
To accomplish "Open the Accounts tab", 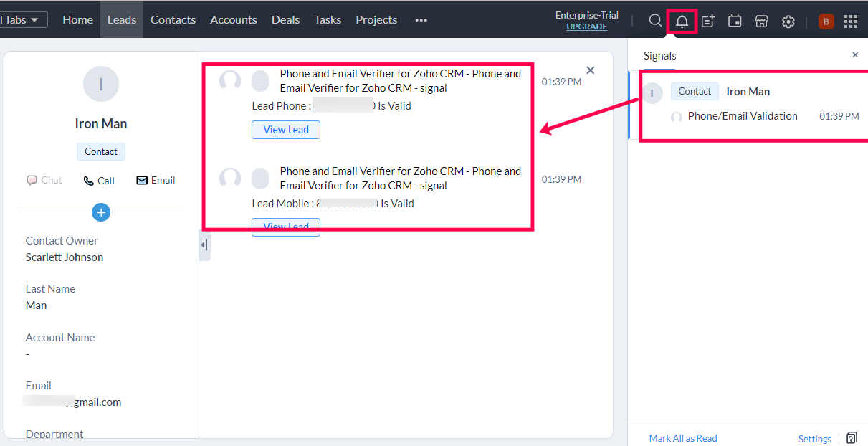I will tap(234, 19).
